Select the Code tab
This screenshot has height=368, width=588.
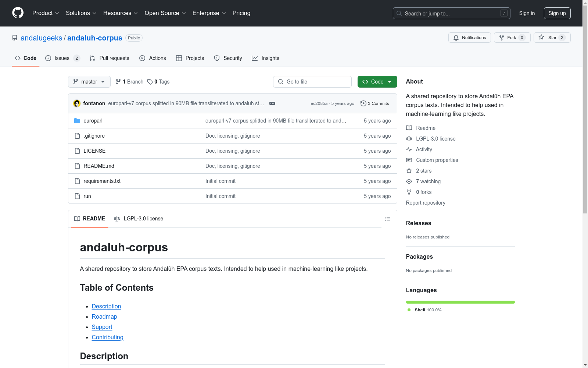click(26, 58)
